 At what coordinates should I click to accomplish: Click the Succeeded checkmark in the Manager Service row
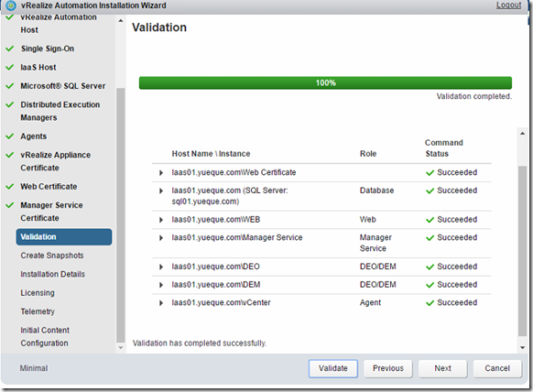430,237
